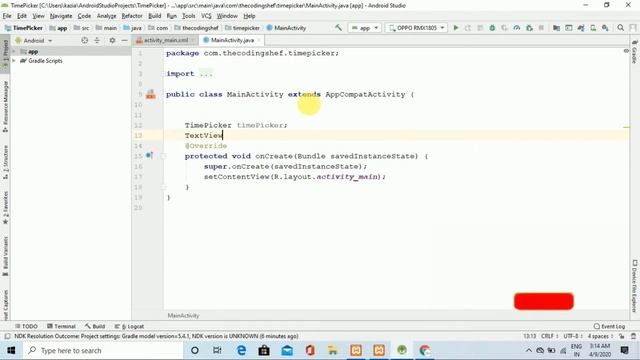640x360 pixels.
Task: Click the Windows search box
Action: [103, 350]
